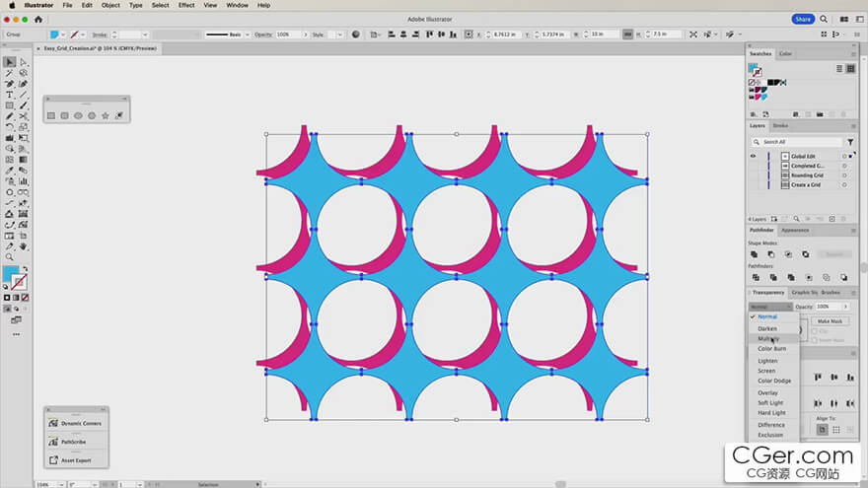Click the Trim pathfinder icon
The width and height of the screenshot is (868, 488).
773,277
